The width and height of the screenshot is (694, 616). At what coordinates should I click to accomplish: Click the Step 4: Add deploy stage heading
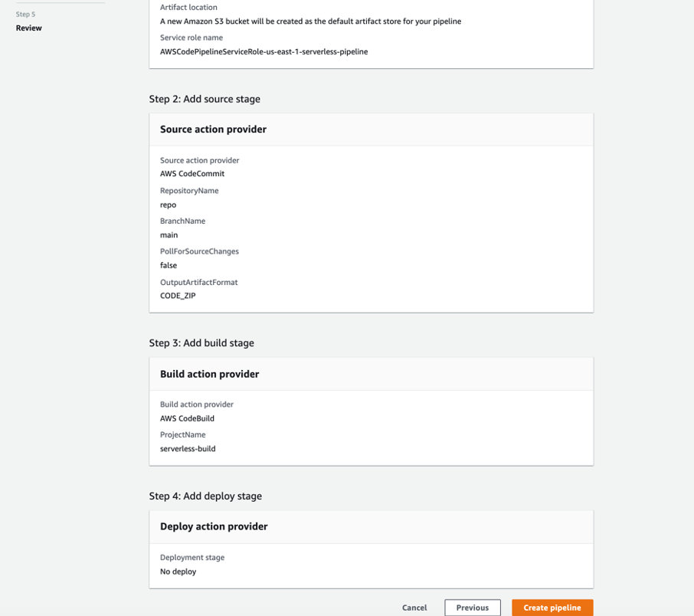pyautogui.click(x=205, y=496)
